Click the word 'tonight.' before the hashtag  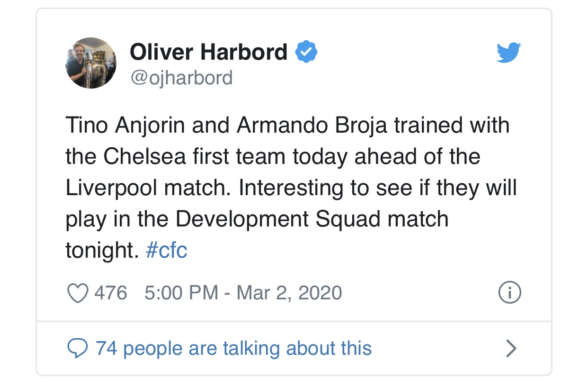(x=102, y=250)
